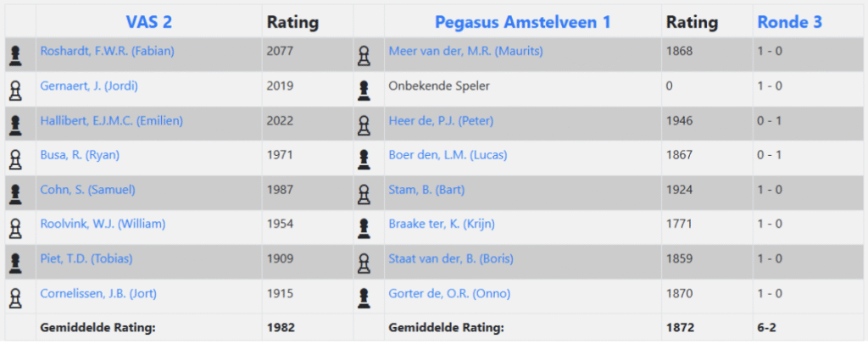Click black pawn icon next to Onbekende Speler
The height and width of the screenshot is (344, 868).
pyautogui.click(x=363, y=90)
